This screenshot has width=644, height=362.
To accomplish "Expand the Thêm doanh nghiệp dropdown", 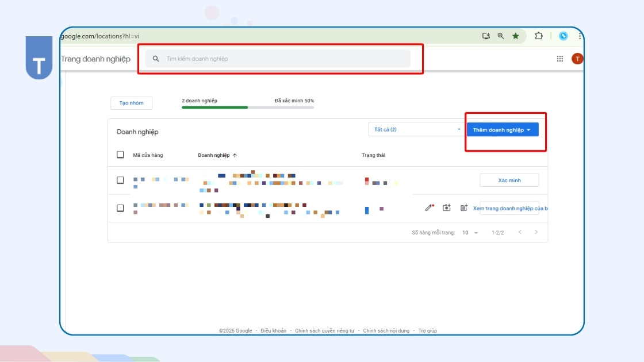I will [504, 129].
